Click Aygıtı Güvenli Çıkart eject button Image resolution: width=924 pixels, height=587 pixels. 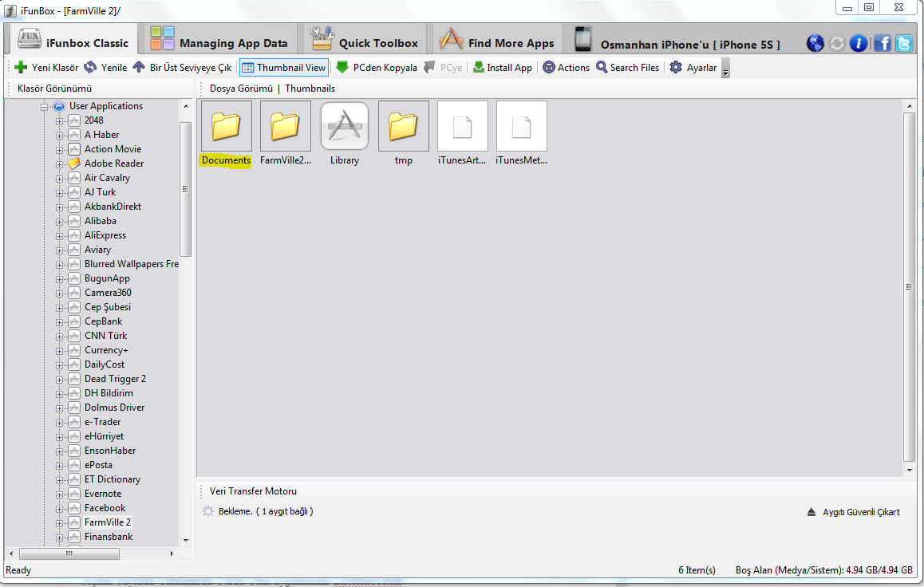(x=853, y=512)
